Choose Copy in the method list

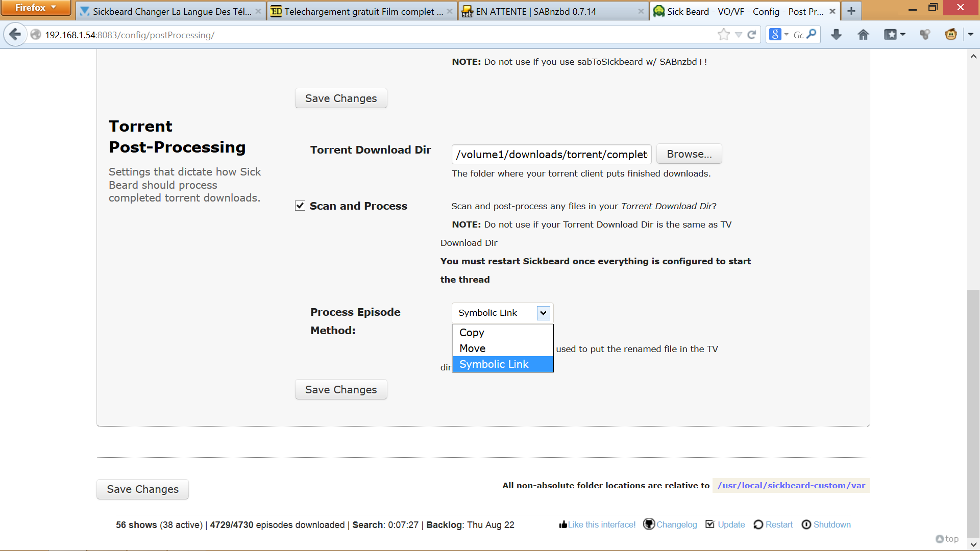pos(472,333)
